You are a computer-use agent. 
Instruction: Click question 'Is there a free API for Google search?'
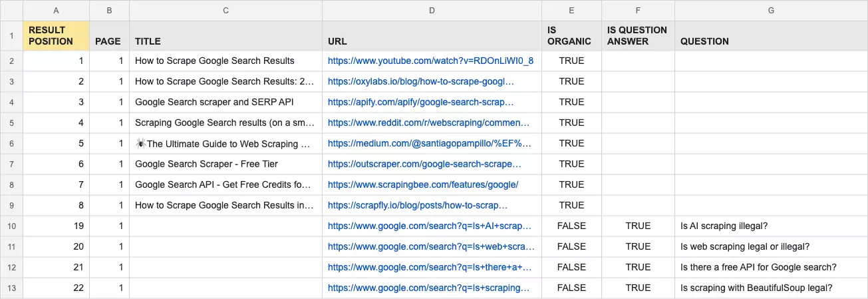click(758, 267)
